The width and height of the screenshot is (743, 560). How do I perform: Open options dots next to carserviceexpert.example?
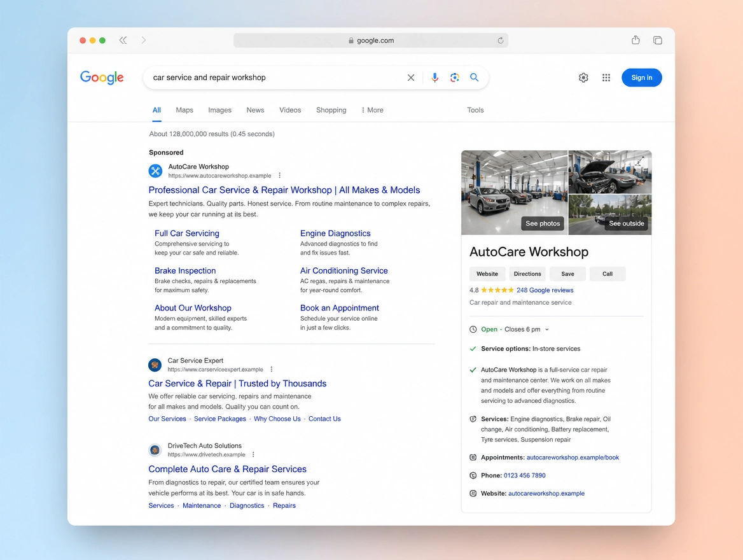[x=272, y=369]
